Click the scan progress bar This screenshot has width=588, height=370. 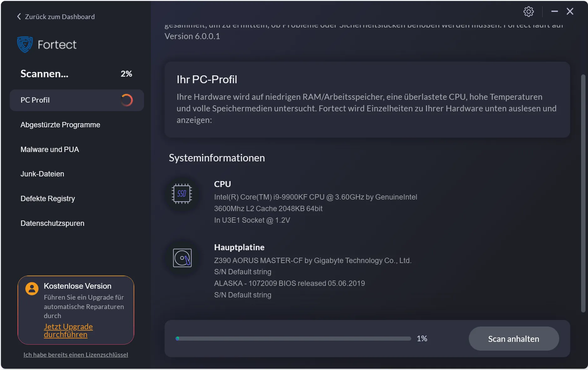tap(293, 338)
